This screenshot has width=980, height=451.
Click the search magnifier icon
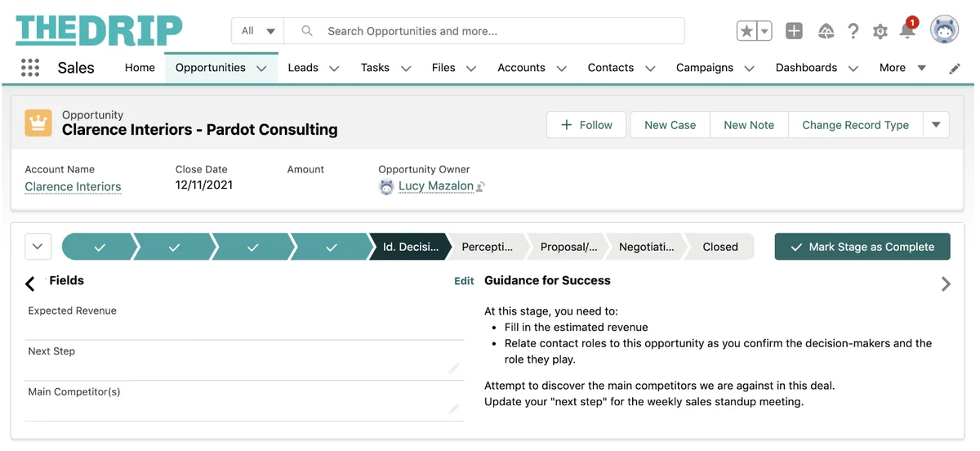pos(307,31)
